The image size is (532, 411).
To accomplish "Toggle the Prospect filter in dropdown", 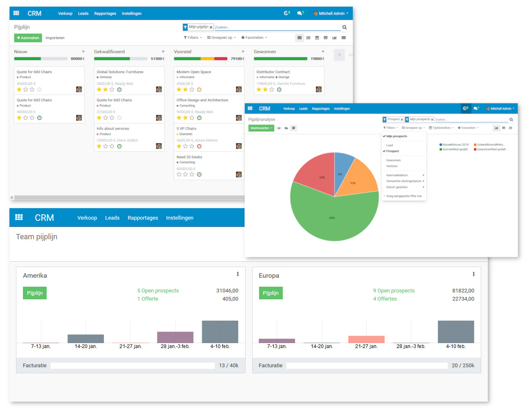I will coord(392,151).
